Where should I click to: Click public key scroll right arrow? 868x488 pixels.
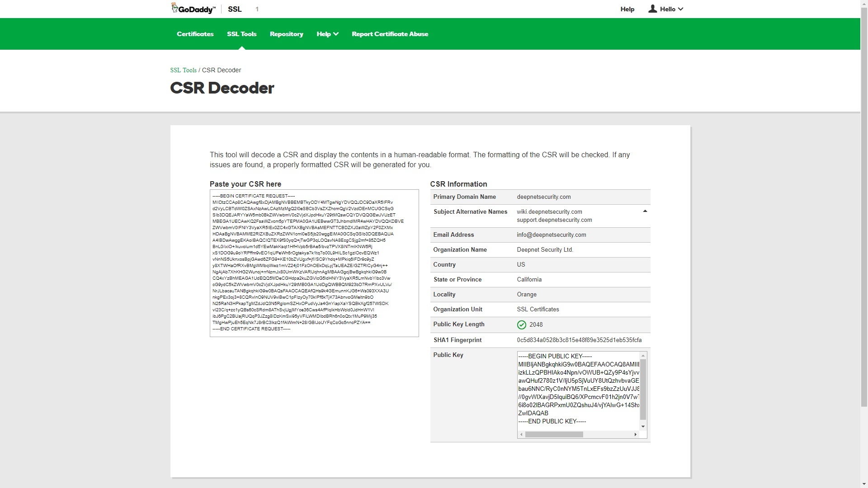click(x=635, y=435)
